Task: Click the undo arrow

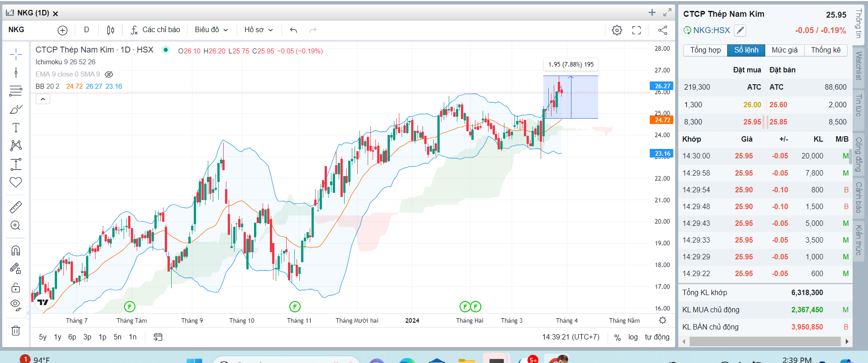Action: (x=293, y=30)
